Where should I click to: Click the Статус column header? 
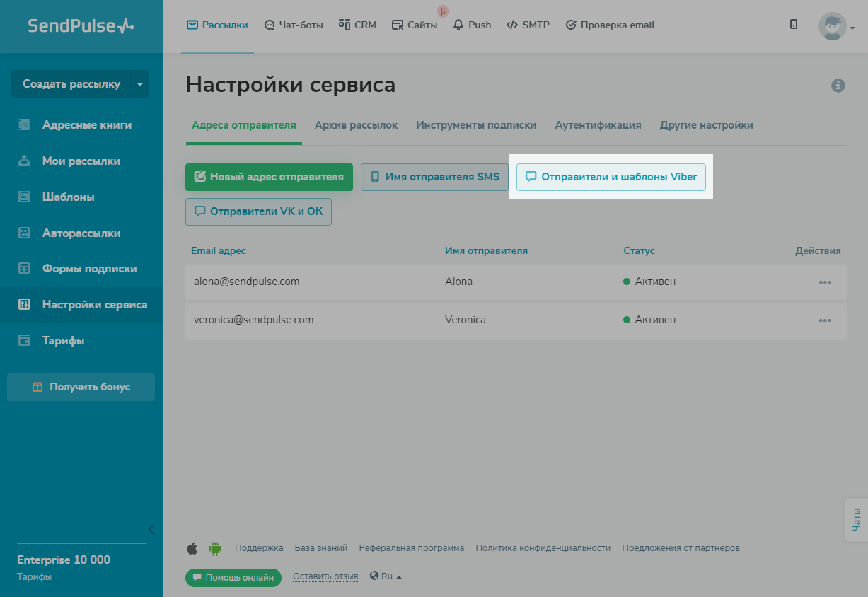(x=640, y=250)
